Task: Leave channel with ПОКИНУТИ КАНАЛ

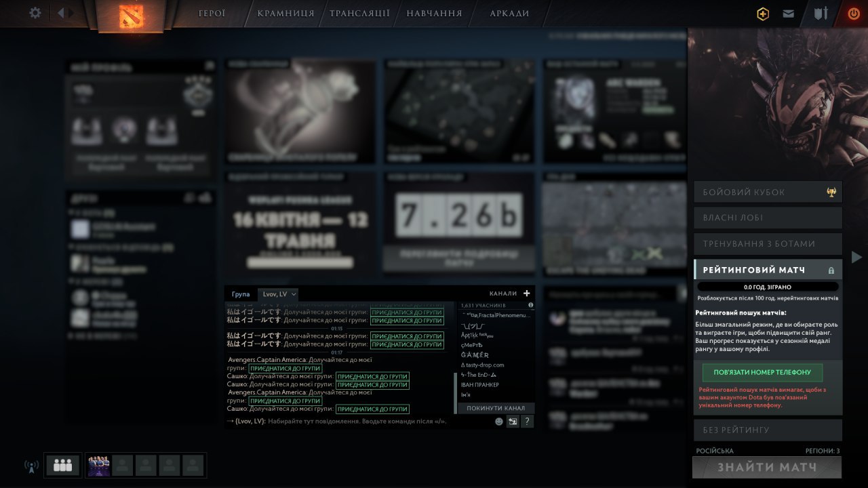Action: coord(496,408)
